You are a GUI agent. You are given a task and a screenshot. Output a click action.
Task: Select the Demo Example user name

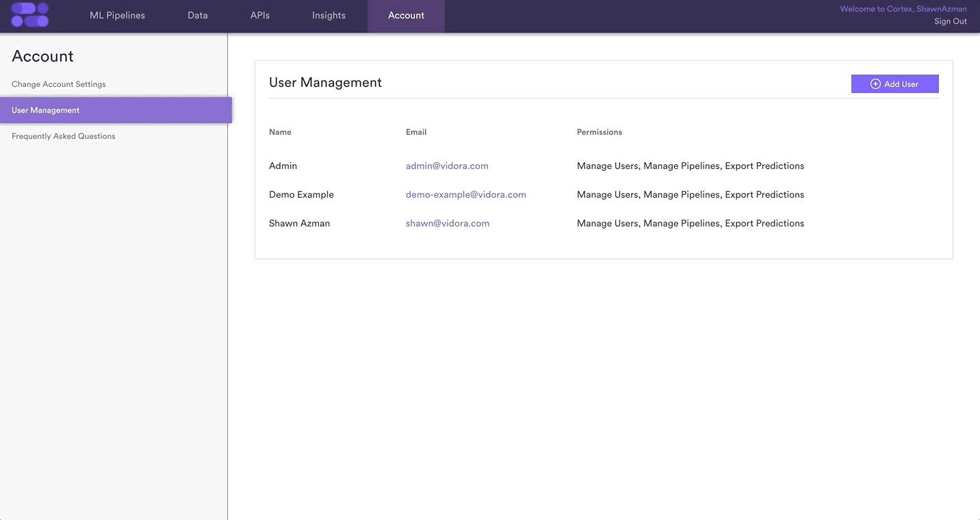click(x=301, y=194)
